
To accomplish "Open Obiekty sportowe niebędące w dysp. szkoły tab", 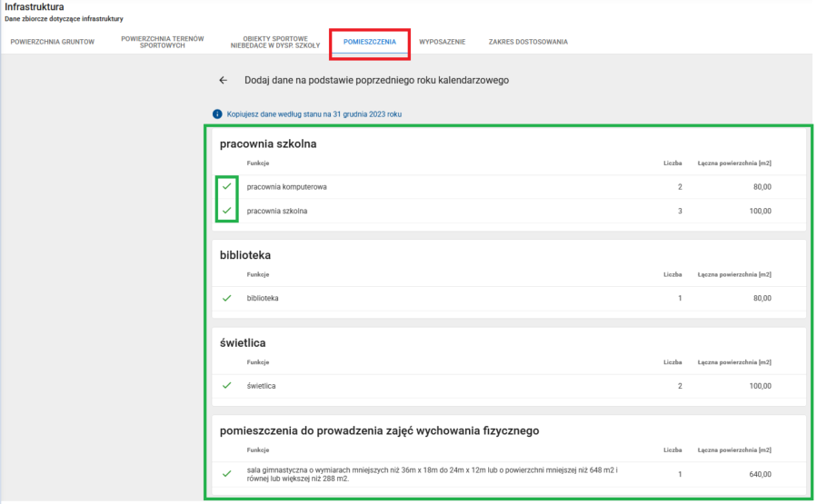I will click(269, 42).
